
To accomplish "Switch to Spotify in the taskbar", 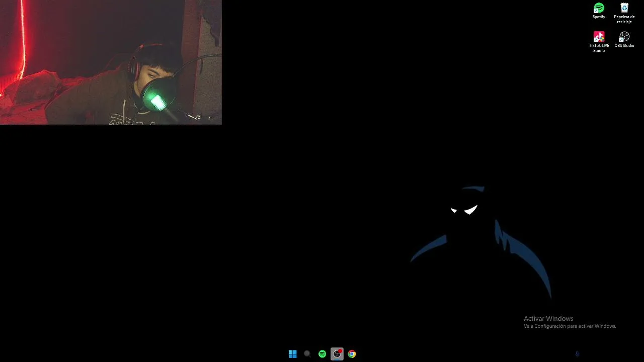I will [x=323, y=354].
